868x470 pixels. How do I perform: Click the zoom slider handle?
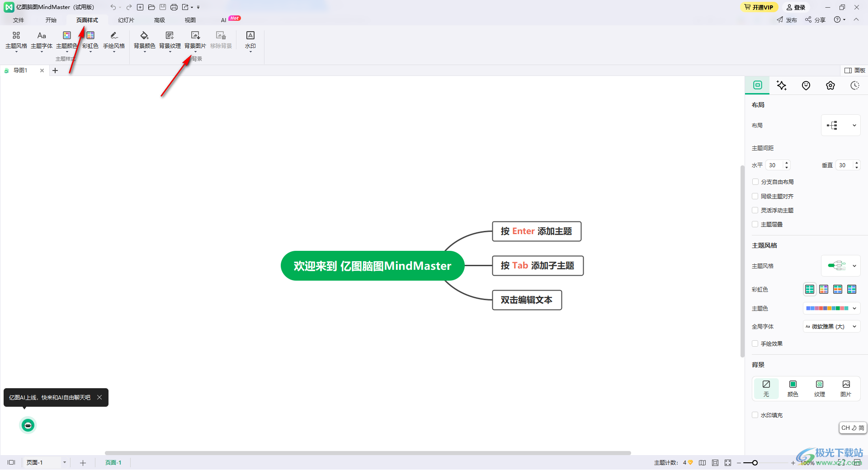point(755,463)
